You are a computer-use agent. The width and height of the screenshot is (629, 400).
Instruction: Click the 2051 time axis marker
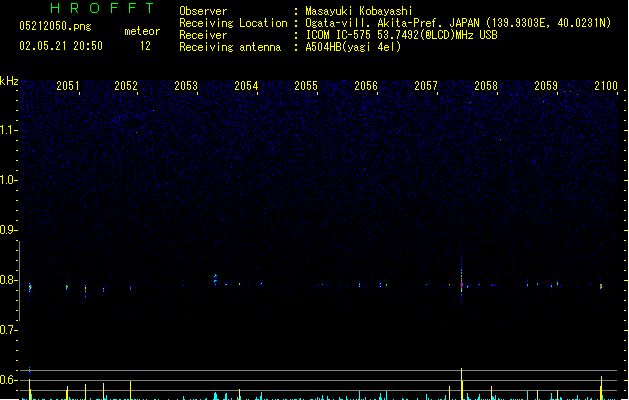click(68, 86)
